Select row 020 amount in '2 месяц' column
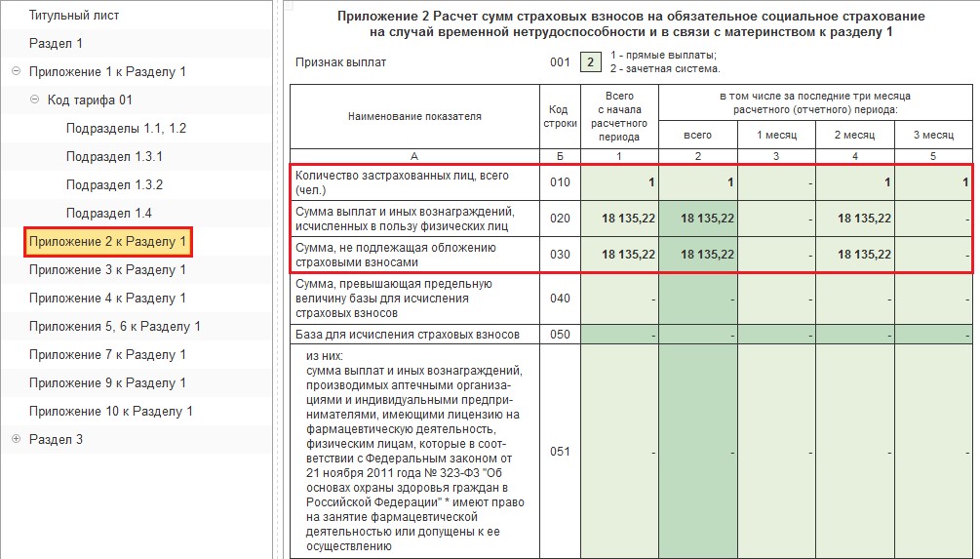 click(x=854, y=219)
